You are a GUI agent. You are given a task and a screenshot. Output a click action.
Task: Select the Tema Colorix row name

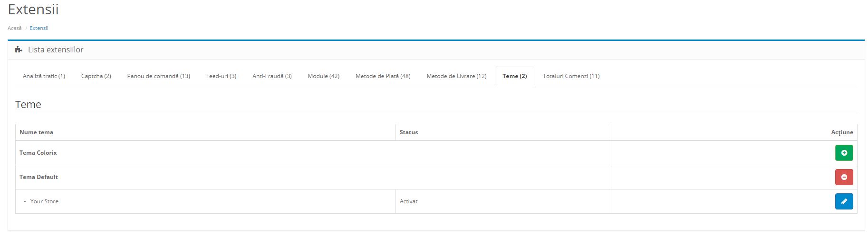[38, 153]
